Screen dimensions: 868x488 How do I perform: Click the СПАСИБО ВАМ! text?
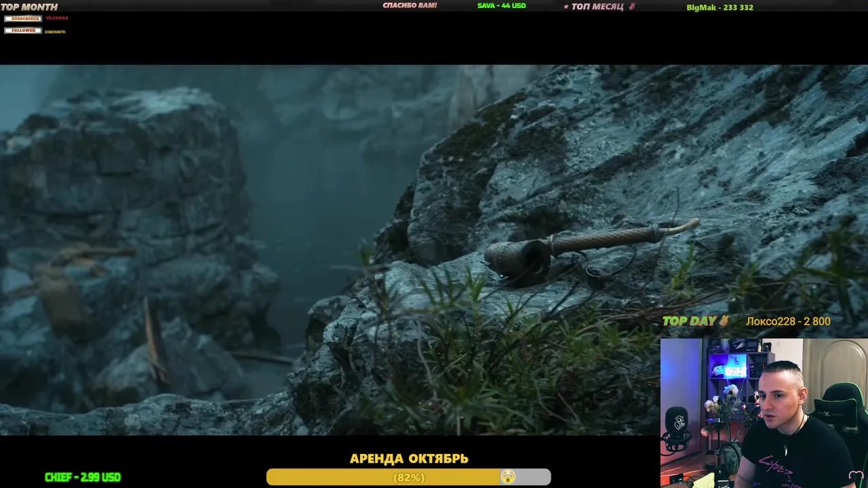[x=410, y=5]
